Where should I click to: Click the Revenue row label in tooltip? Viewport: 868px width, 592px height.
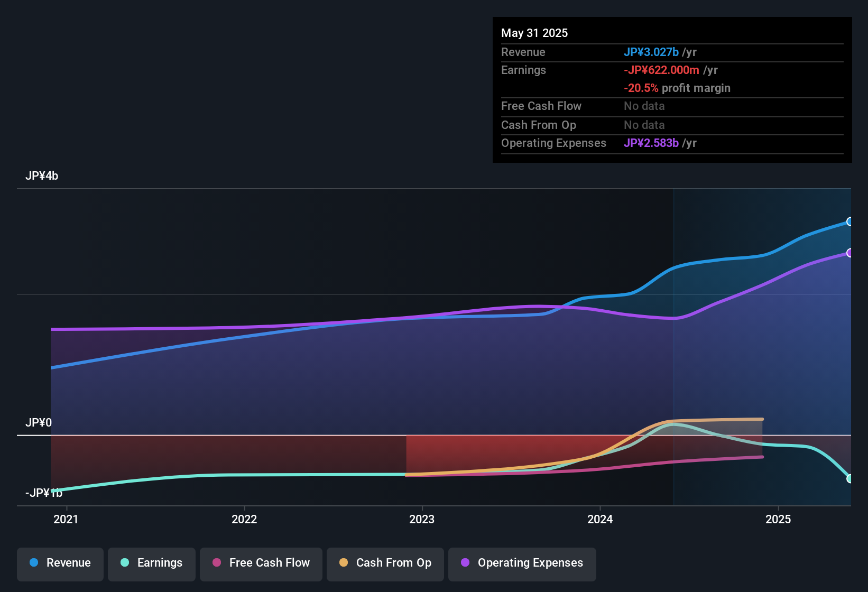pyautogui.click(x=523, y=52)
